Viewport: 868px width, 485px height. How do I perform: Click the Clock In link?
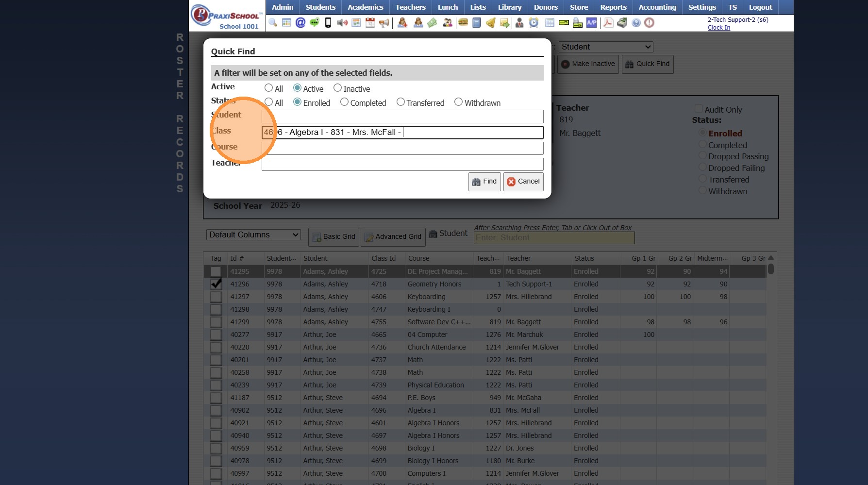click(x=719, y=28)
